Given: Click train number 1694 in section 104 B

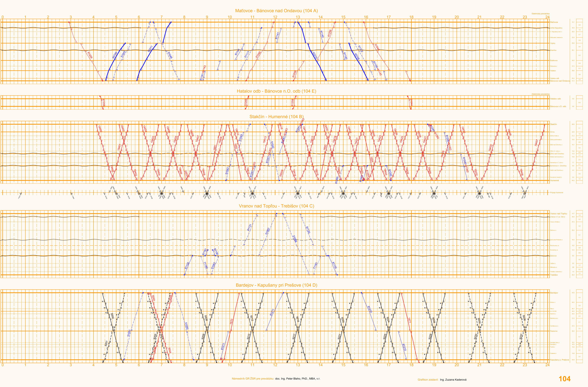Looking at the screenshot, I should 372,159.
